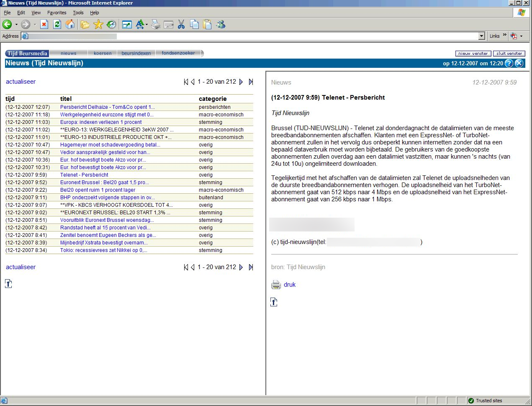Open article Telenet - Persbericht
The height and width of the screenshot is (406, 532).
[84, 175]
